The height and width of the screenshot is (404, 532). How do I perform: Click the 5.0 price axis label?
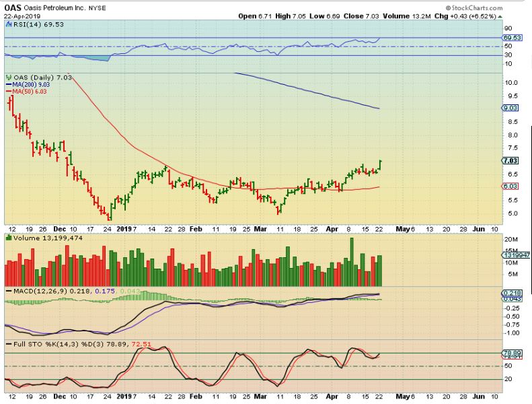coord(512,213)
